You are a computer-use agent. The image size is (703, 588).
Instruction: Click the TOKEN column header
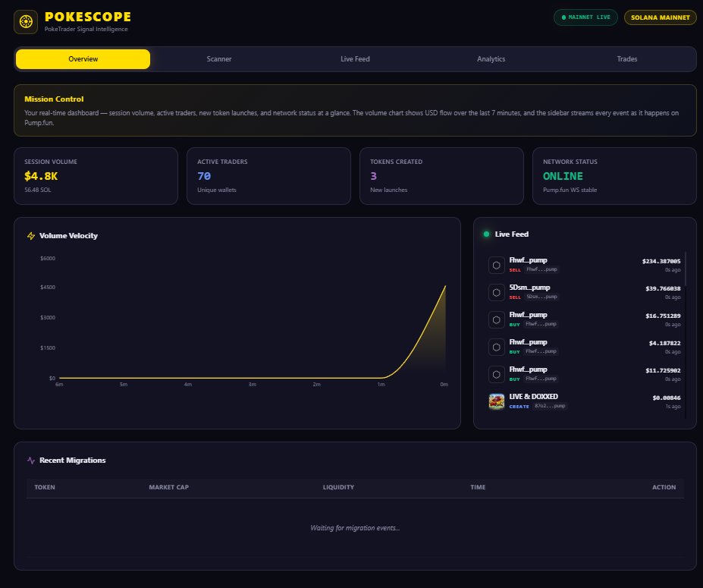[45, 487]
